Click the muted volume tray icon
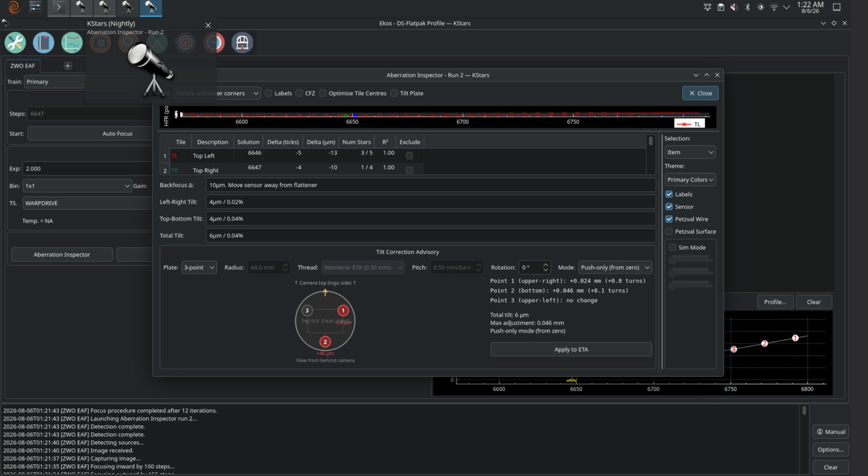 pos(734,8)
